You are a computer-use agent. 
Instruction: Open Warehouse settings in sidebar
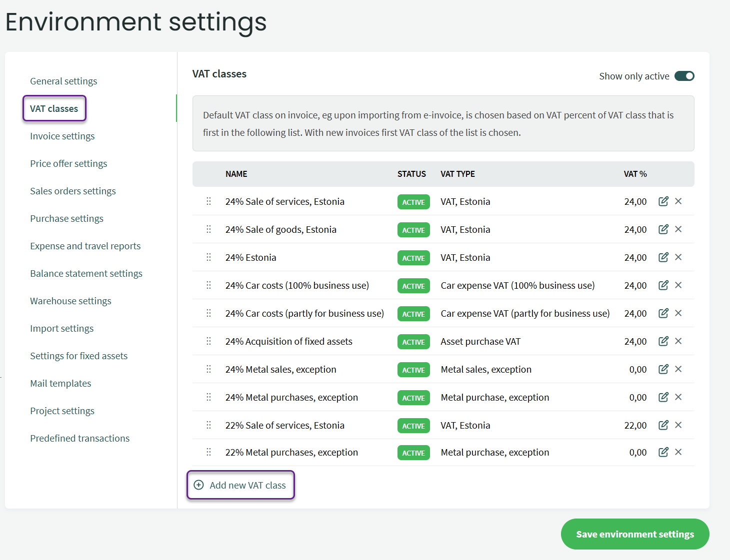pos(70,301)
